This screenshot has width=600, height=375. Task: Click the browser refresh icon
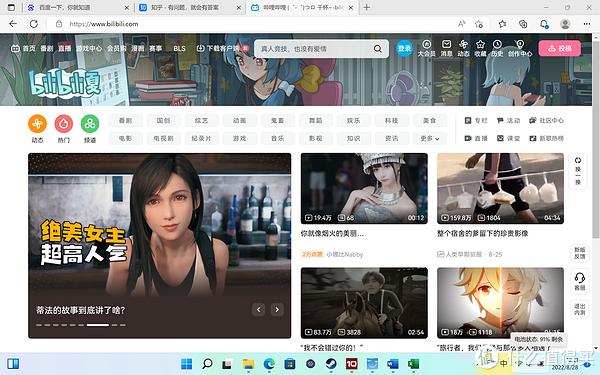point(34,24)
